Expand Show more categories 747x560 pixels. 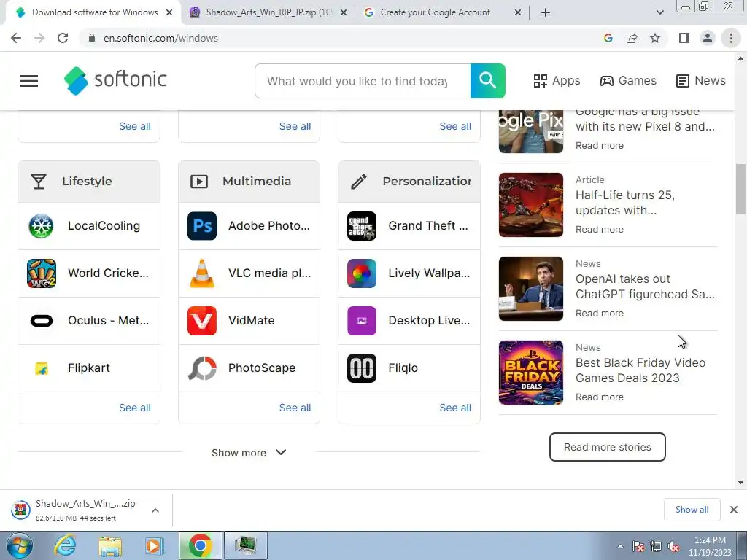tap(249, 452)
